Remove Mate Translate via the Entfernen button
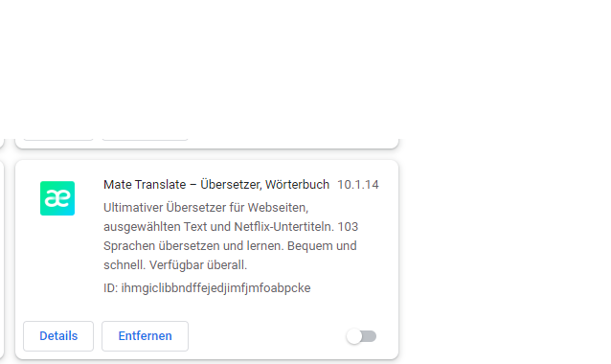The height and width of the screenshot is (364, 611). pos(145,336)
